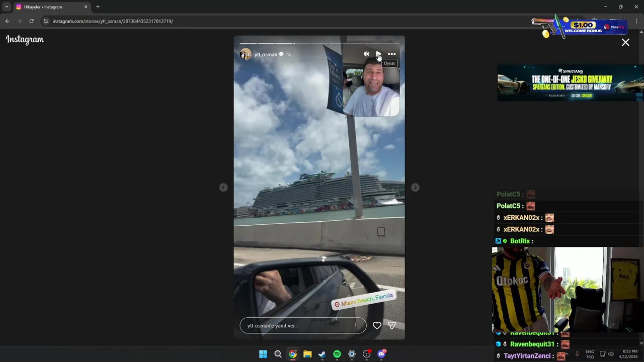Image resolution: width=644 pixels, height=362 pixels.
Task: Open the Jesko Giveaway Spartans ad banner
Action: [x=570, y=83]
